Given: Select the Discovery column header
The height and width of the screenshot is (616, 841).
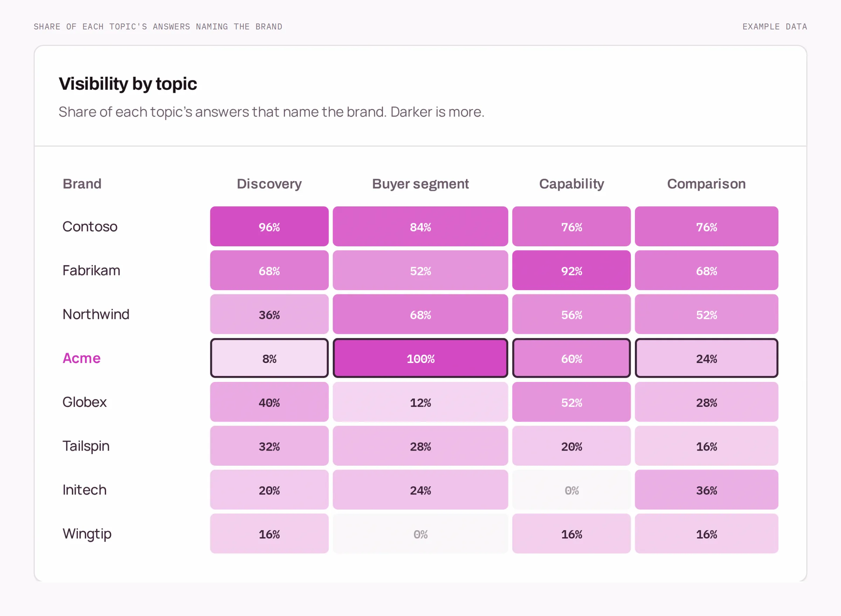Looking at the screenshot, I should [x=269, y=184].
